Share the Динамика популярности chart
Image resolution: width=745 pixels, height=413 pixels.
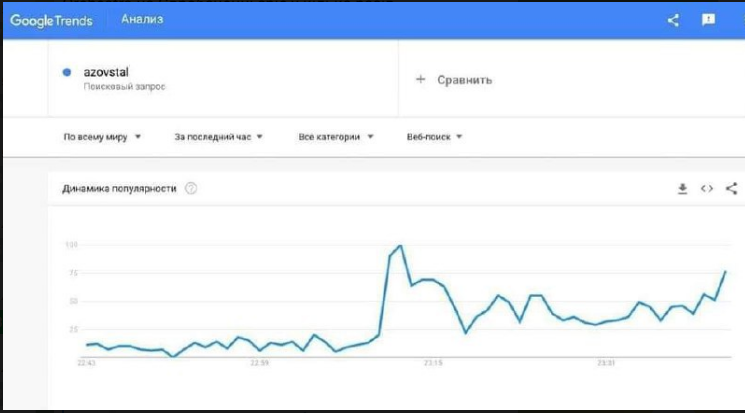(x=731, y=188)
